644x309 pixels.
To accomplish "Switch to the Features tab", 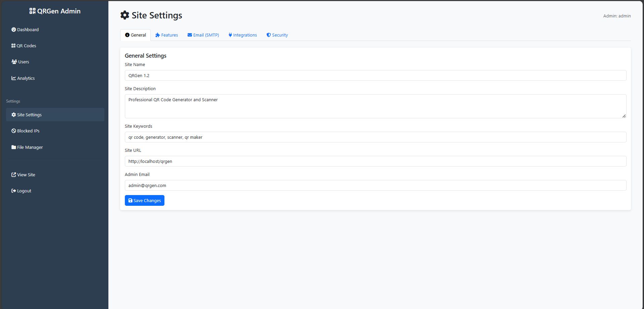I will tap(167, 35).
